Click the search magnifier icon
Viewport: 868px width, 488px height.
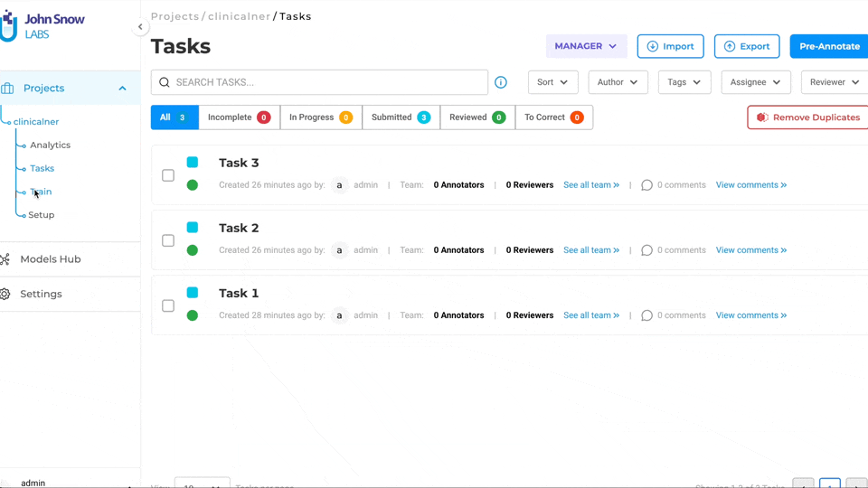click(165, 82)
